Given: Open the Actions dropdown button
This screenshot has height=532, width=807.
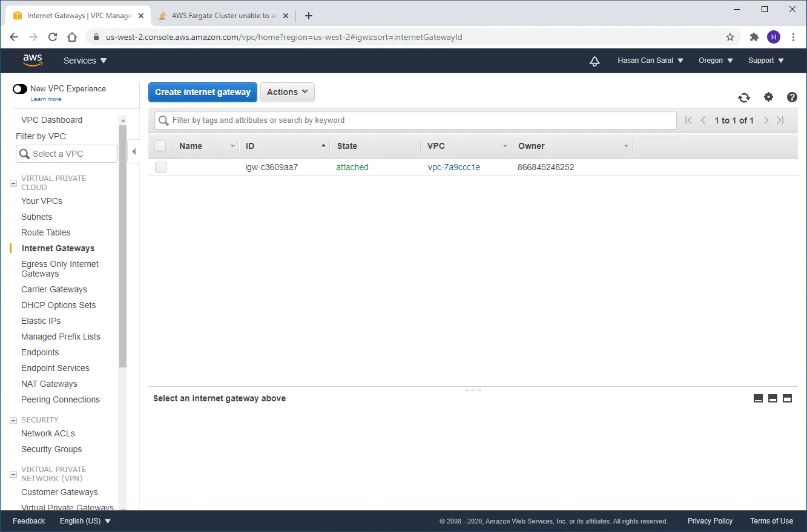Looking at the screenshot, I should tap(288, 92).
